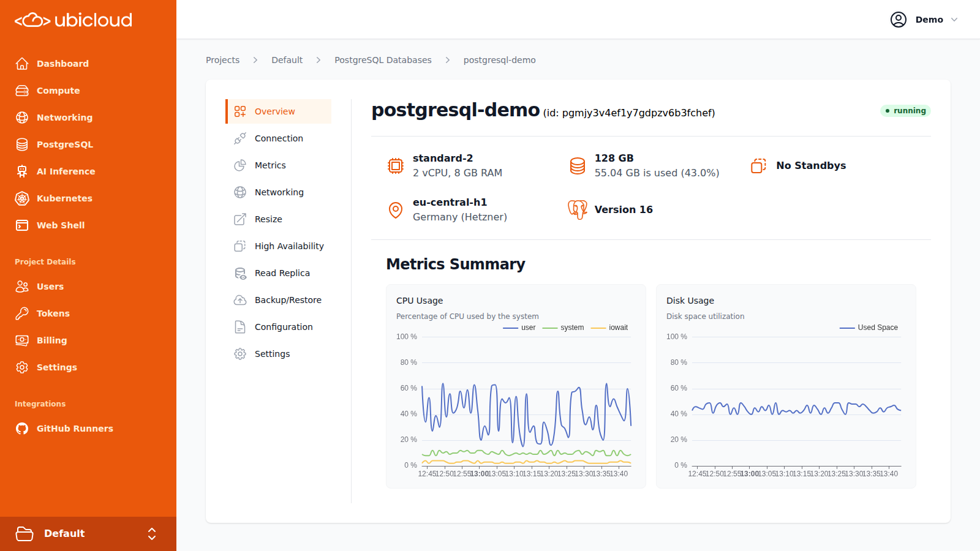This screenshot has height=551, width=980.
Task: Click the Tokens key icon
Action: (22, 313)
